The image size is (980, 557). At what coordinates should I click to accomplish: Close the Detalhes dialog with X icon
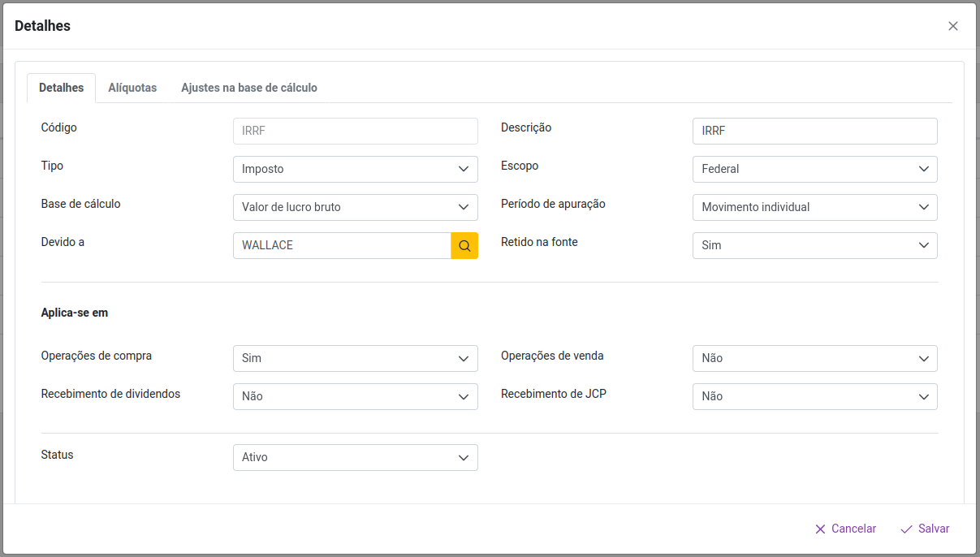pos(953,26)
